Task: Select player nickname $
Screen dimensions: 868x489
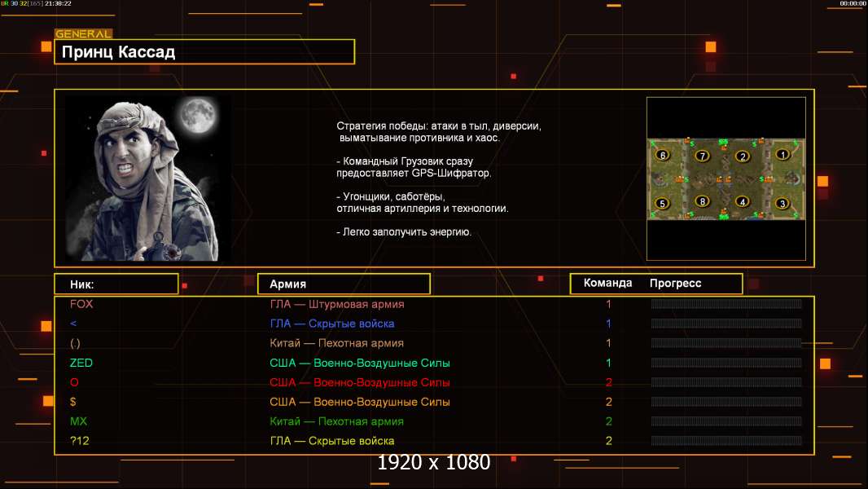Action: (73, 402)
